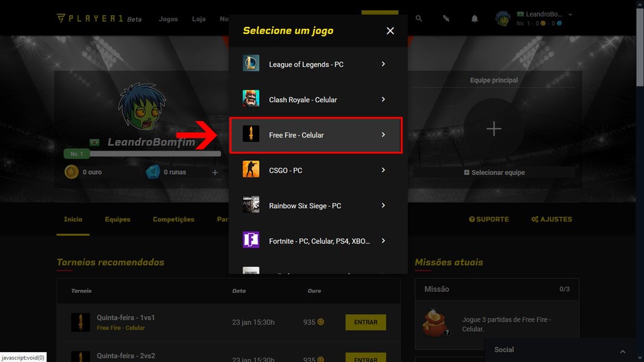Switch to the Equipes tab
The image size is (644, 362).
coord(117,219)
